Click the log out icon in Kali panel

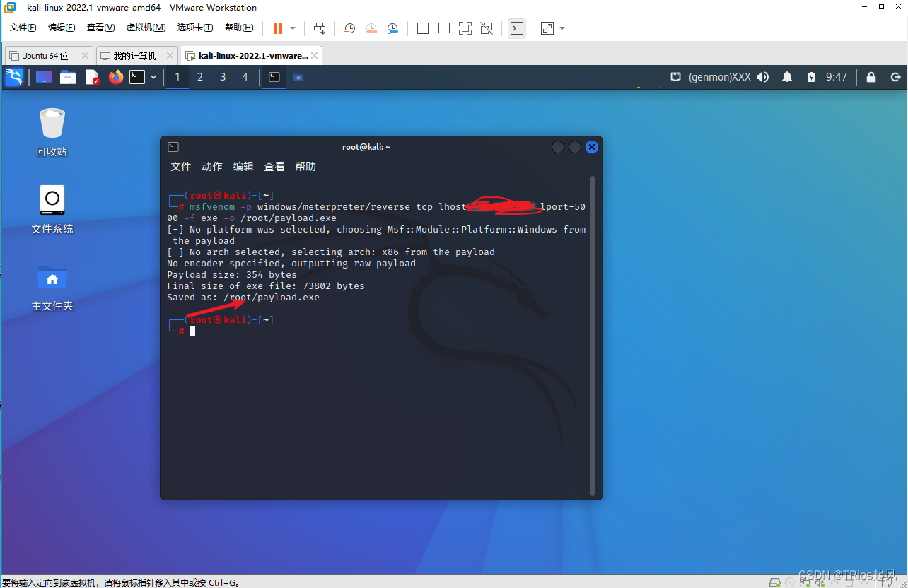[895, 77]
